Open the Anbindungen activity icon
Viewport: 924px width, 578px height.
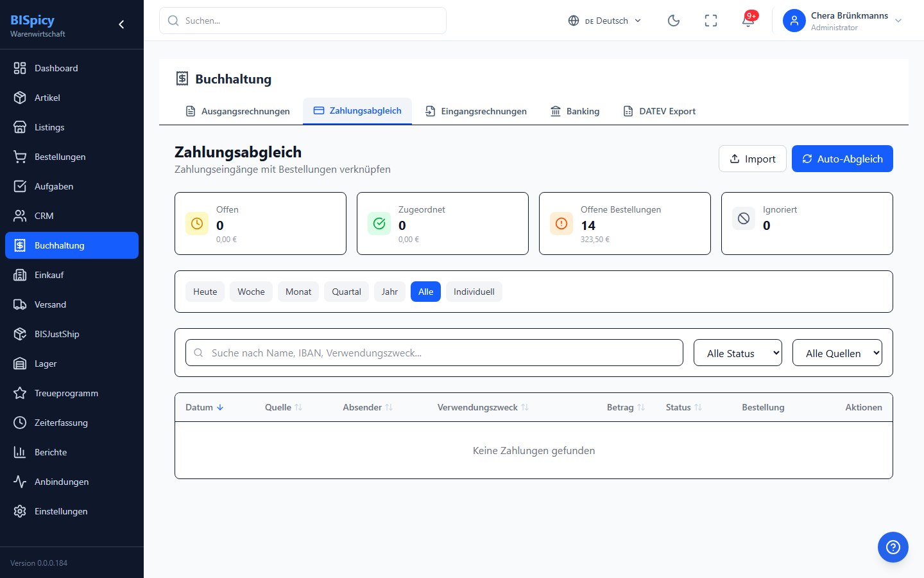(x=20, y=482)
